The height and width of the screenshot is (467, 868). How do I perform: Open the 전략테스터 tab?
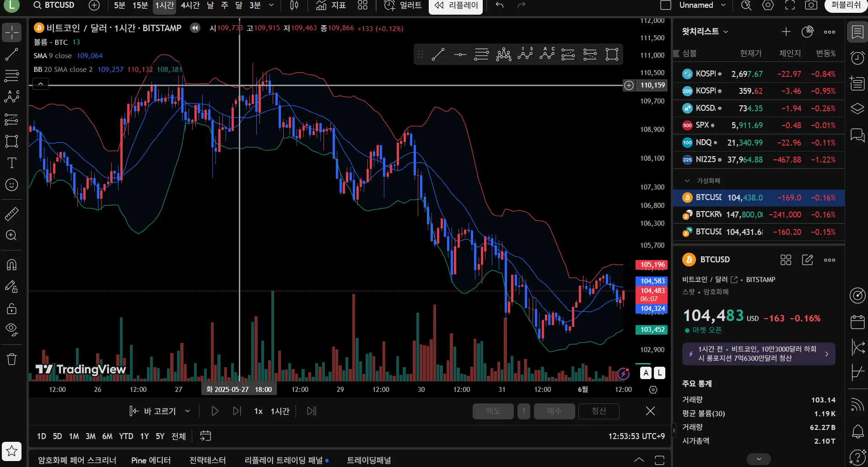tap(207, 460)
